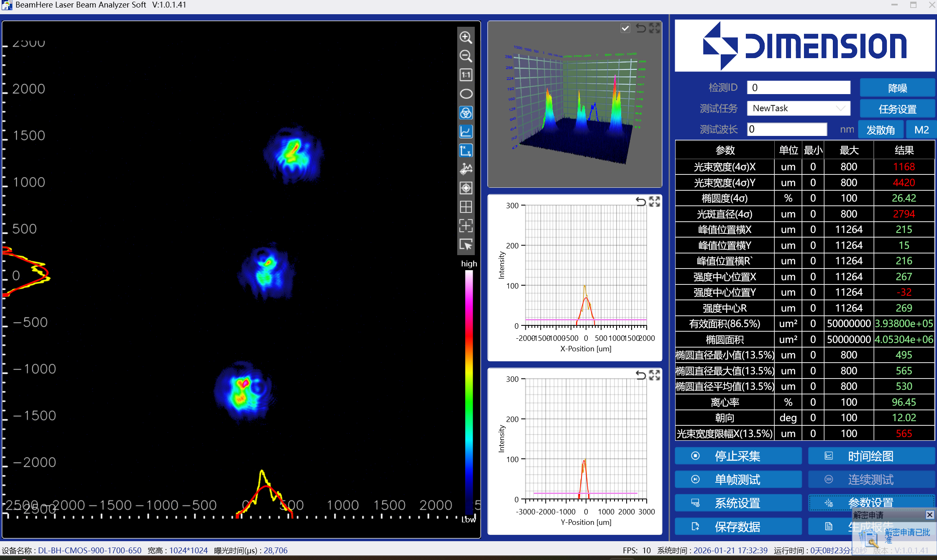Reset view with the 1:1 icon
The width and height of the screenshot is (937, 560).
coord(466,75)
